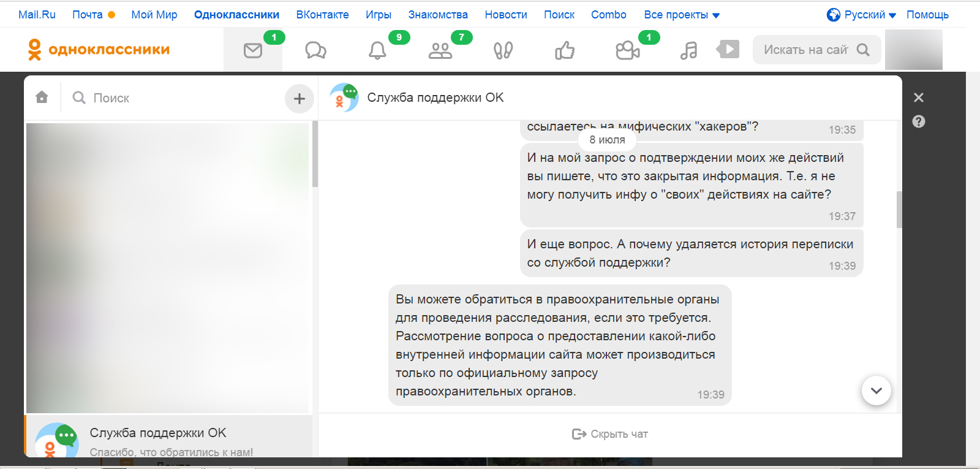Start a new chat with the plus button

click(x=300, y=98)
